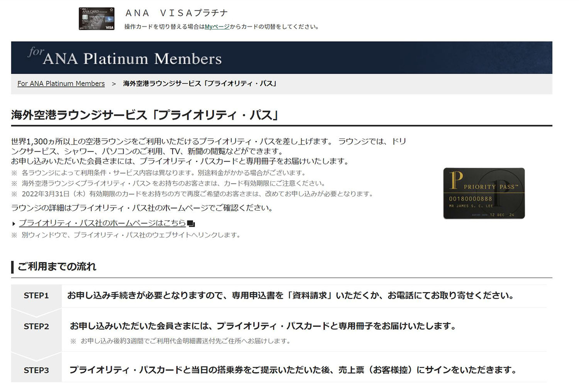
Task: Click the ご利用までの流れ section heading
Action: 57,266
